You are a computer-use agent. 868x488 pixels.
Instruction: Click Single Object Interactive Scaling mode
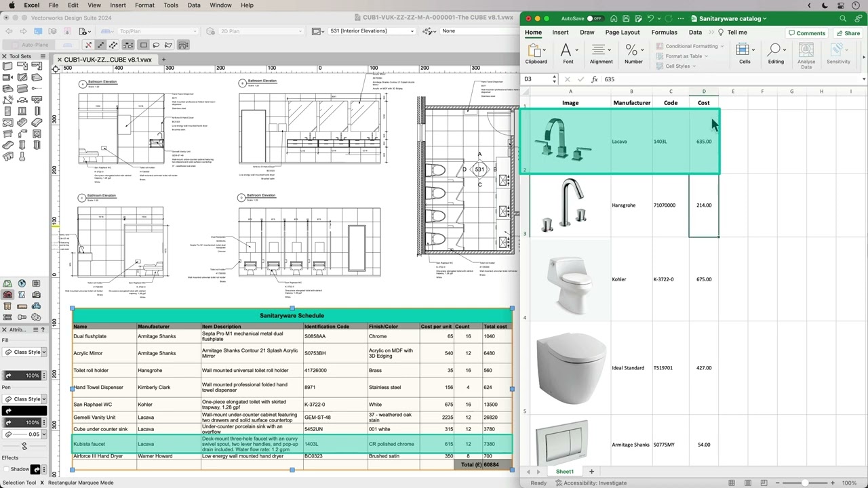[x=100, y=45]
